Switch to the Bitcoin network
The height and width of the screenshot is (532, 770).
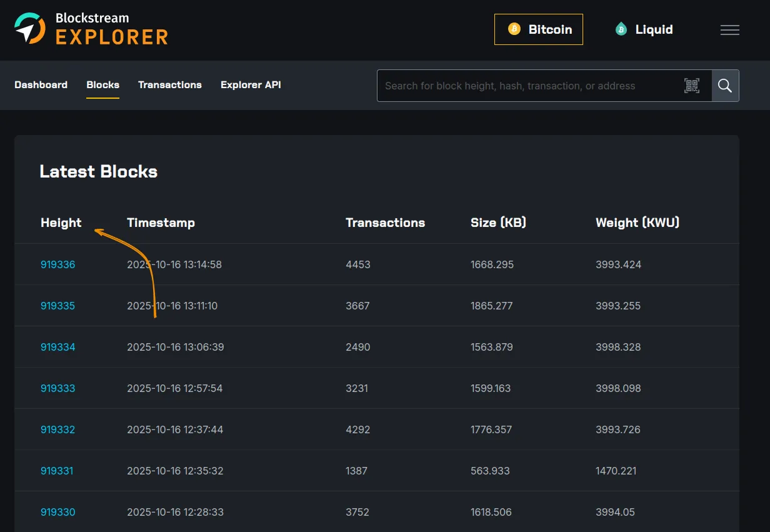(x=538, y=29)
